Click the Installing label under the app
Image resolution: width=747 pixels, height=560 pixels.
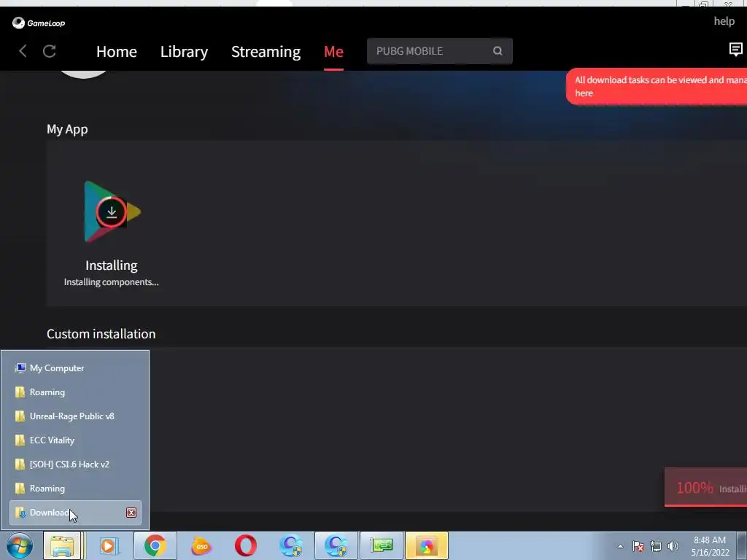[112, 265]
